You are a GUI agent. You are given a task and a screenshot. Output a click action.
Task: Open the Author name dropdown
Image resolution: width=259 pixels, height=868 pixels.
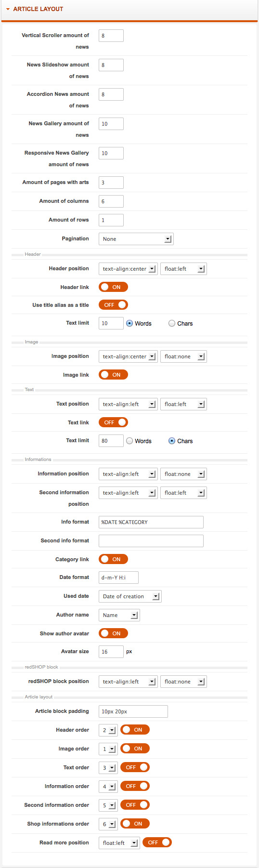coord(119,615)
